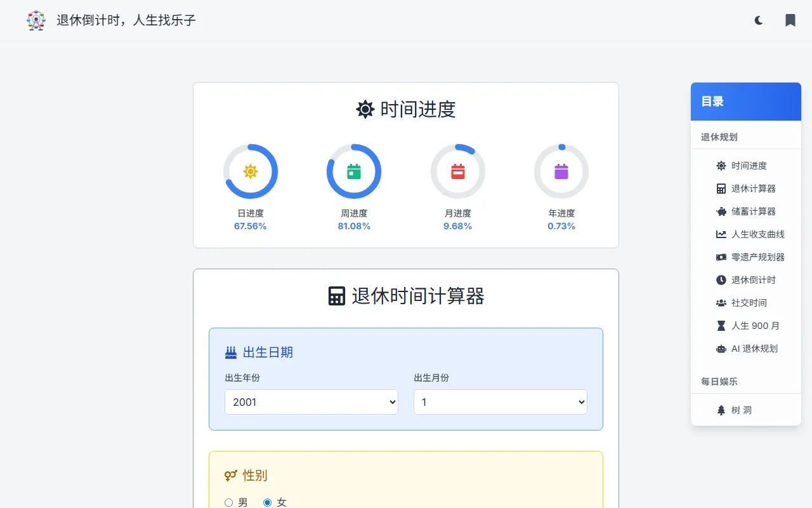Select the 时间进度 icon in the sidebar
The image size is (812, 508).
click(x=721, y=166)
